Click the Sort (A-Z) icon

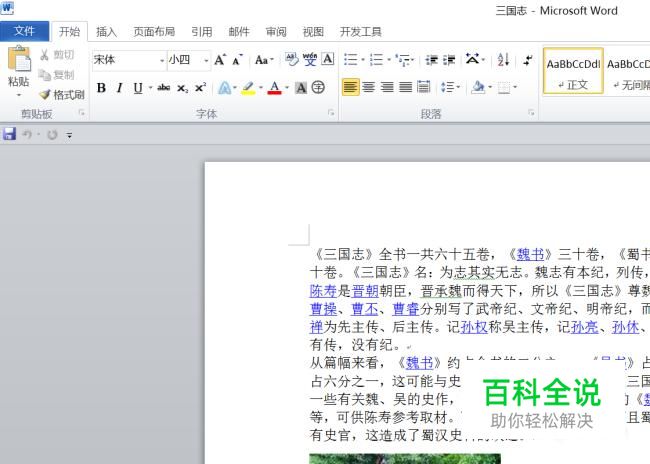504,60
